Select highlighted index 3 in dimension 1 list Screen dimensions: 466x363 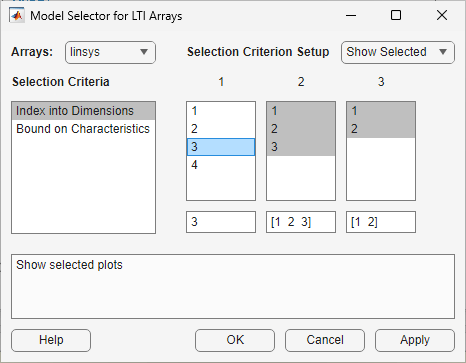click(x=221, y=147)
